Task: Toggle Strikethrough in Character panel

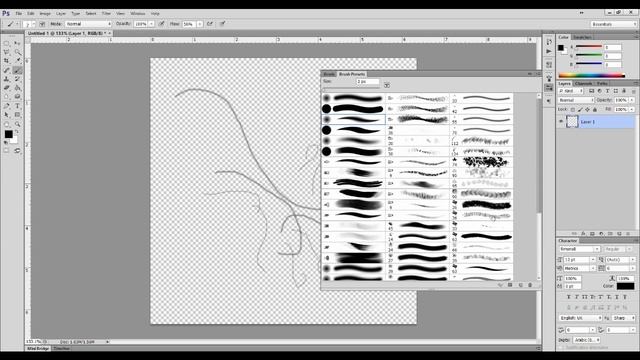Action: 625,297
